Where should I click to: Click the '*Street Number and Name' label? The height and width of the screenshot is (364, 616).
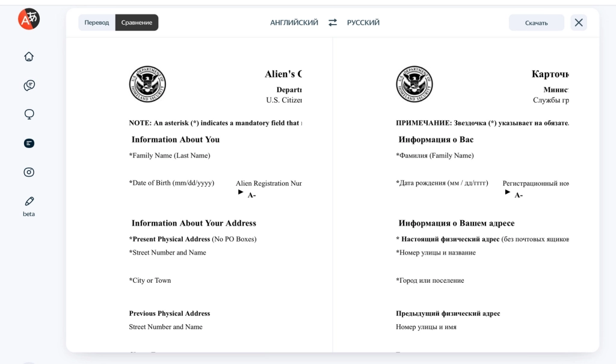coord(167,252)
